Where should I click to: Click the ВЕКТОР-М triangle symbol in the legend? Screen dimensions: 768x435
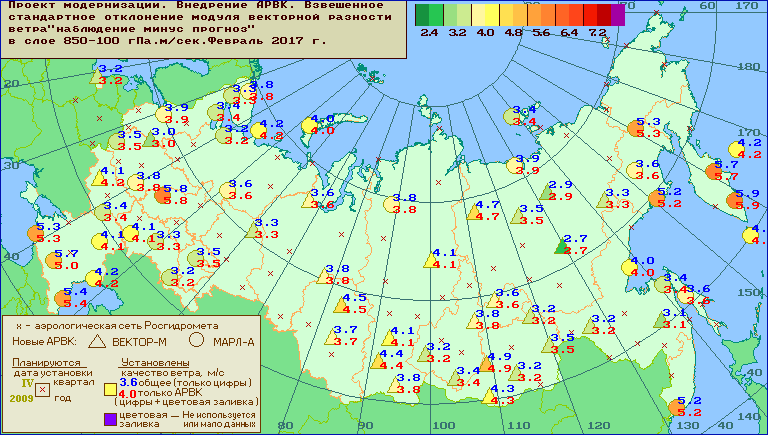pos(97,341)
